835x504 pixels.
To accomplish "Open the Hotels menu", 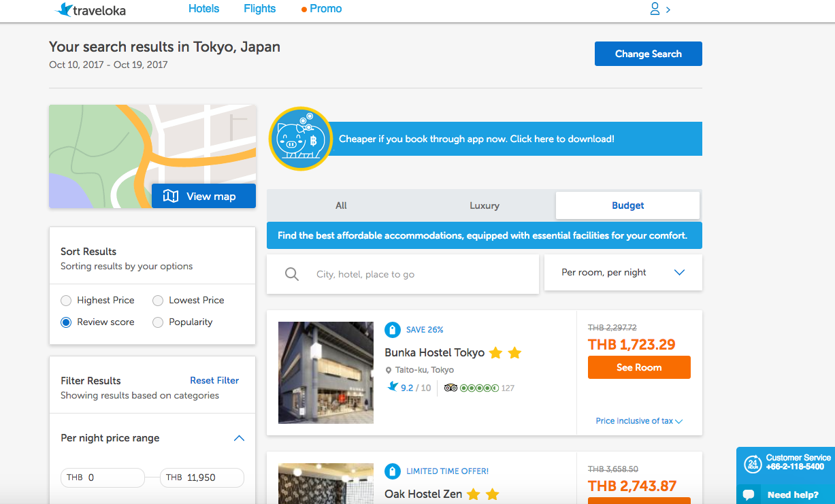I will click(x=203, y=9).
